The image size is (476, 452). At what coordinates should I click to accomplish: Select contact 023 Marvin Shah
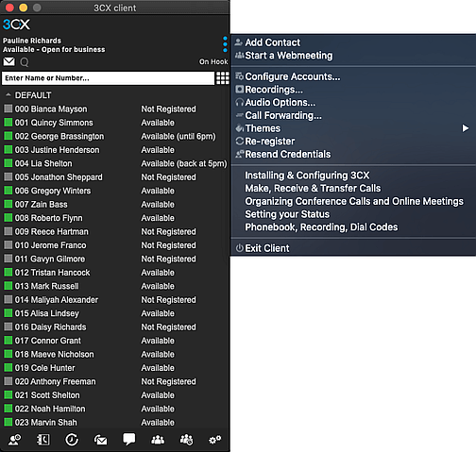pyautogui.click(x=115, y=422)
